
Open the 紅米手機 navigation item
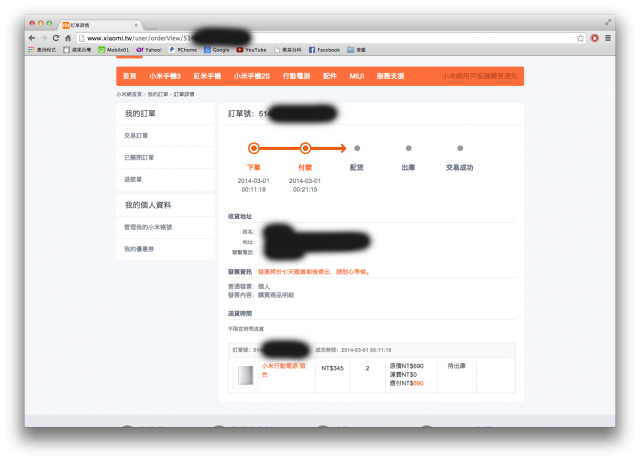point(207,76)
